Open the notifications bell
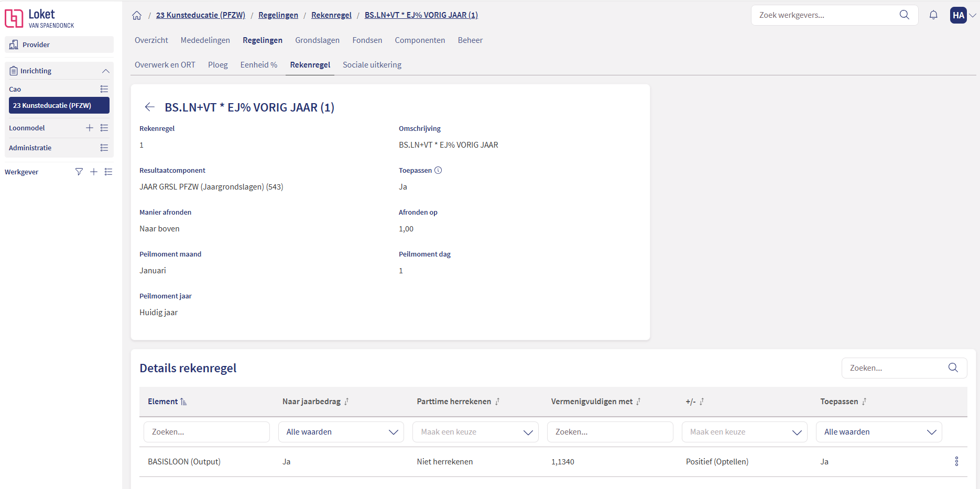Screen dimensions: 980x489 click(x=933, y=15)
